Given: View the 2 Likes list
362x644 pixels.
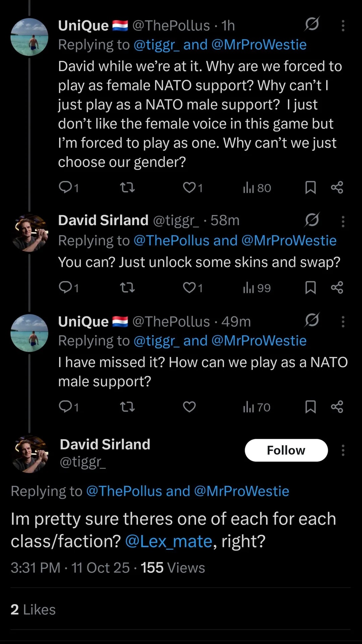Looking at the screenshot, I should click(33, 610).
